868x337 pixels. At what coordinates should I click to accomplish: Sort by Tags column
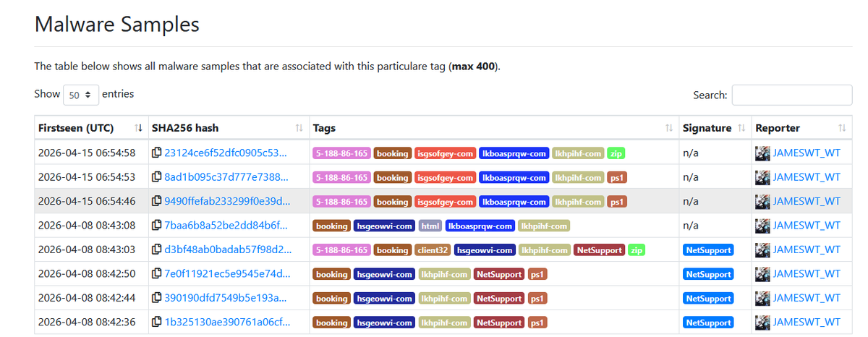click(494, 128)
